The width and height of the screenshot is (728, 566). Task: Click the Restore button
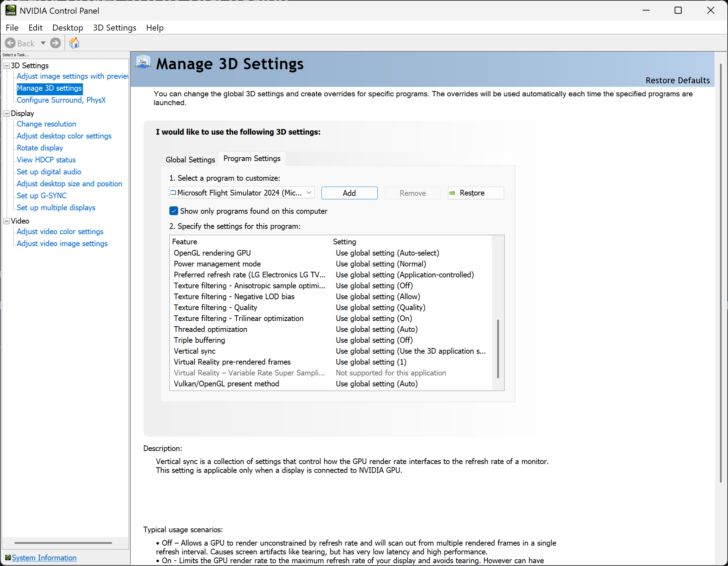[x=476, y=193]
